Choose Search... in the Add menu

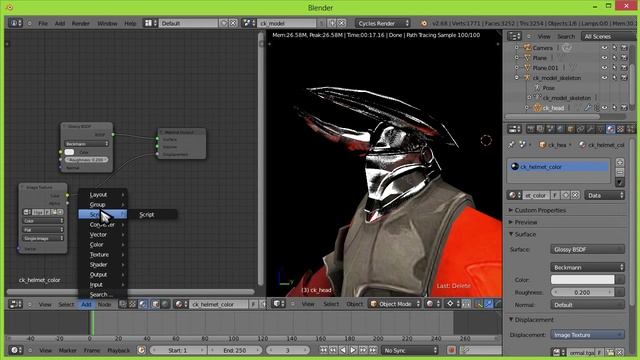(103, 294)
